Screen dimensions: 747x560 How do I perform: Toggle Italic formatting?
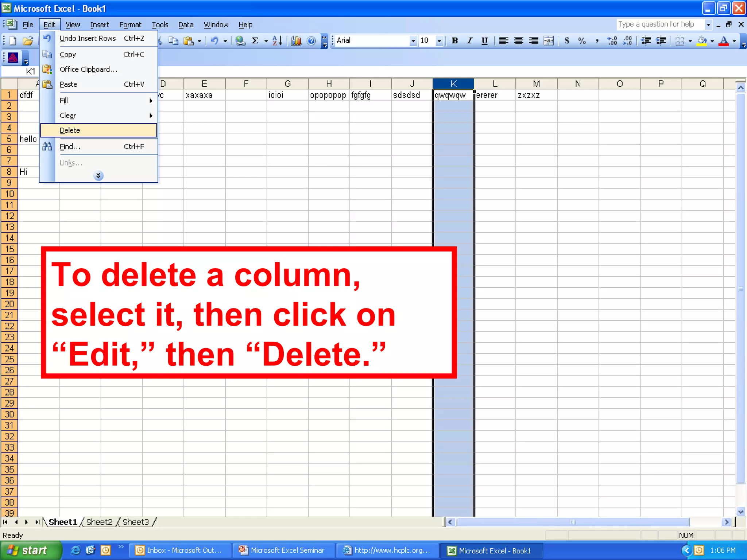point(469,41)
